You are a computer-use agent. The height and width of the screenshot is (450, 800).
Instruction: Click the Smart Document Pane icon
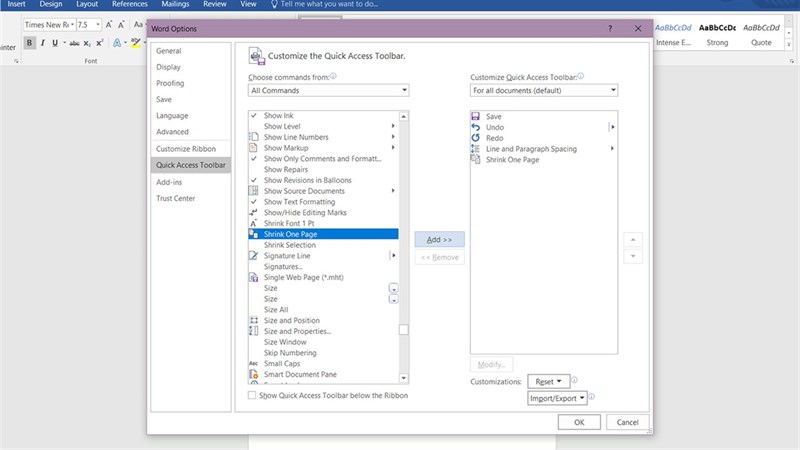[254, 374]
